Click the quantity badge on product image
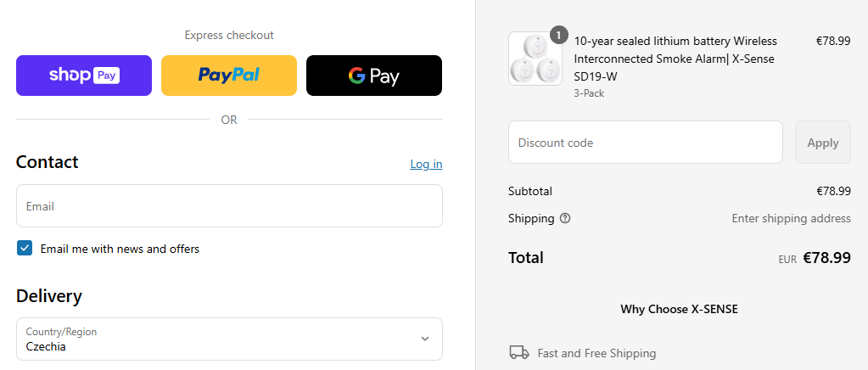The image size is (868, 370). (x=558, y=35)
